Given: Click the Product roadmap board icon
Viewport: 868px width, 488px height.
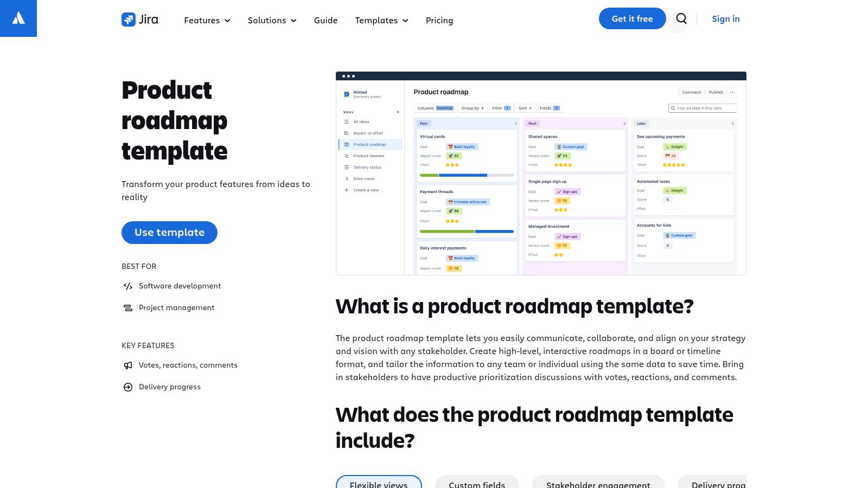Looking at the screenshot, I should [347, 144].
